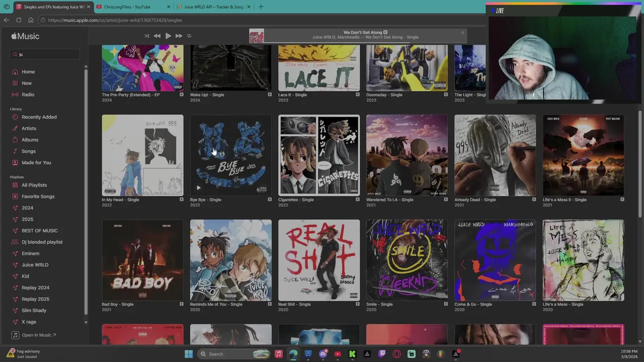The width and height of the screenshot is (644, 362).
Task: Play Bye Bye single via its play button
Action: tap(198, 188)
